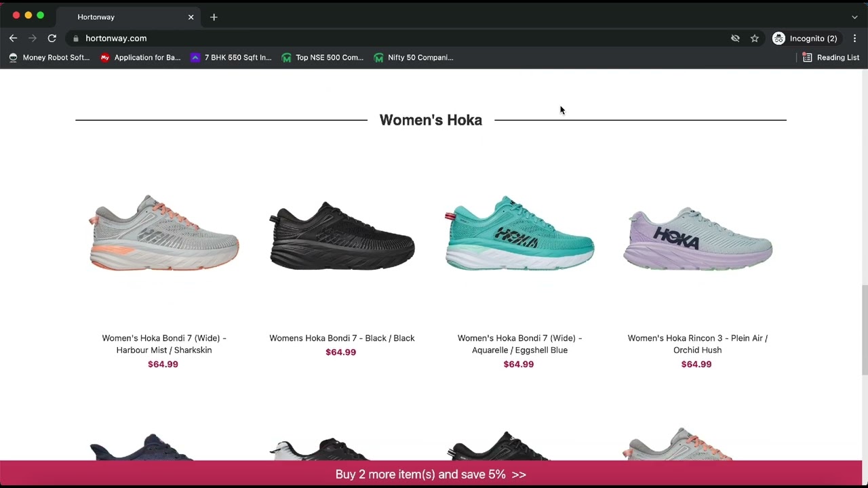Bookmark this page with the star icon

754,39
